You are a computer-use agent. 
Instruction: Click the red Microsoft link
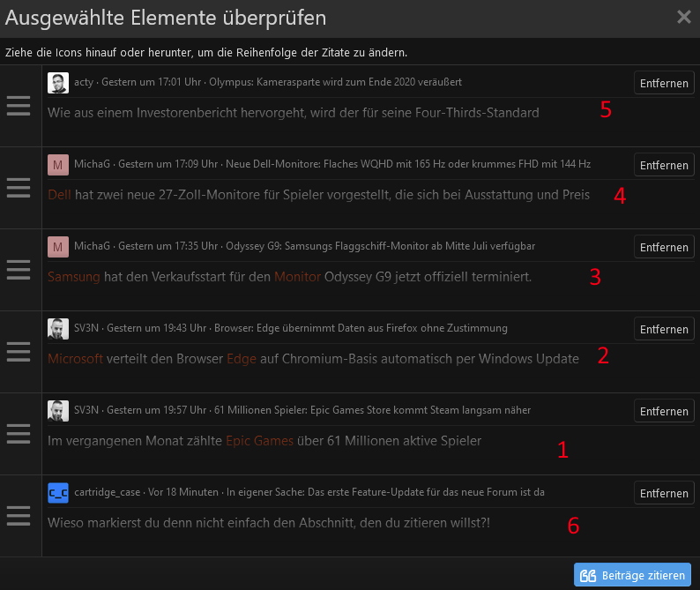[75, 359]
